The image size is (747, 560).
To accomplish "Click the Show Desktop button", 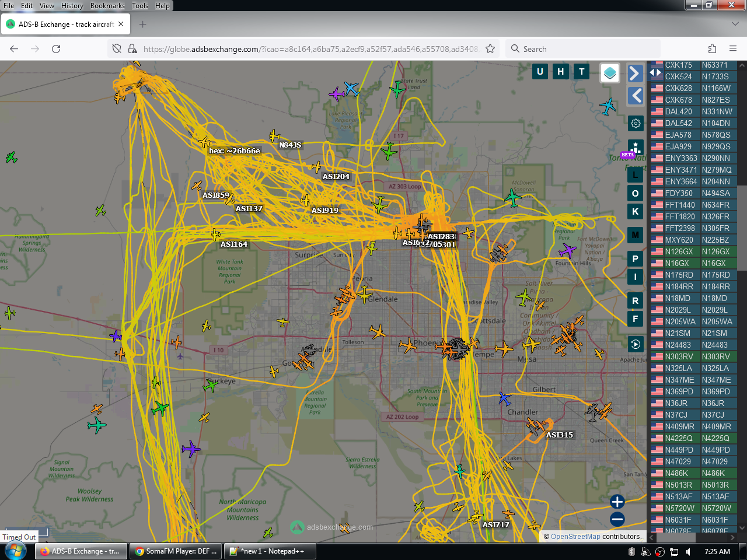I will 743,551.
